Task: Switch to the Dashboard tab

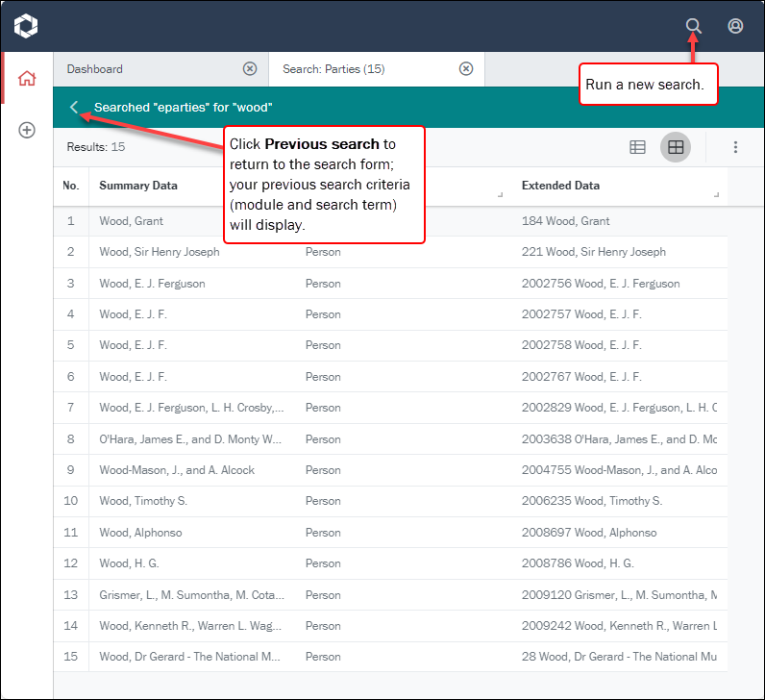Action: [x=144, y=69]
